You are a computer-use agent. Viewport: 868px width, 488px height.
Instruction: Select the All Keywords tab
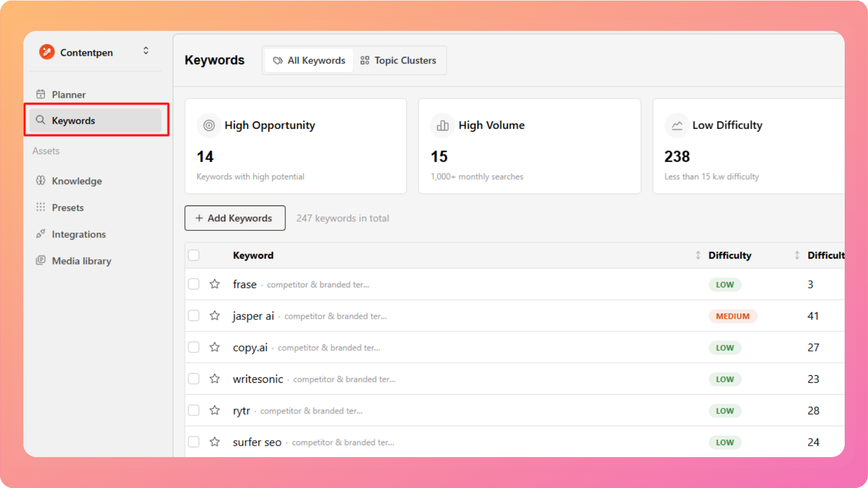309,61
